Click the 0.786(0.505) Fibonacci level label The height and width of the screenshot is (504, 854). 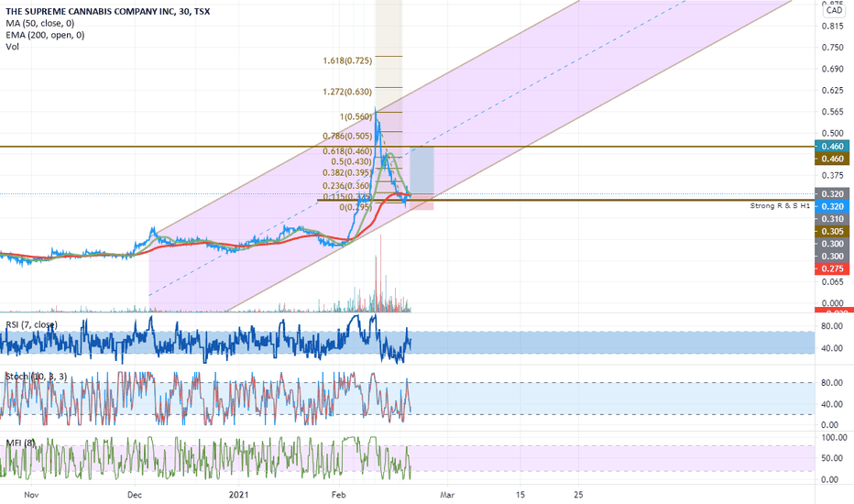click(x=347, y=136)
